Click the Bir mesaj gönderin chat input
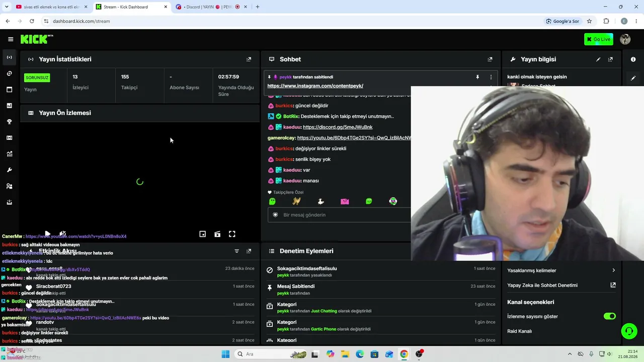Screen dimensions: 644x362 339,215
